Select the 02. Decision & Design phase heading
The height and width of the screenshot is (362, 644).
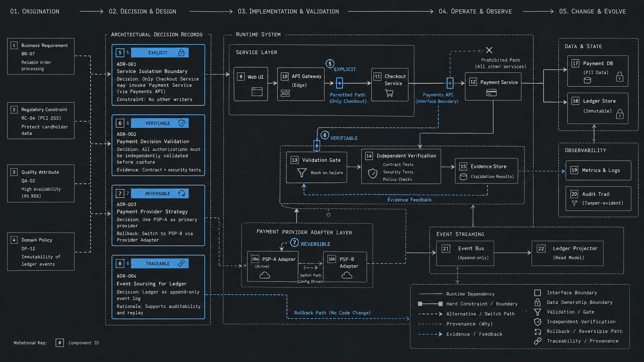coord(143,12)
